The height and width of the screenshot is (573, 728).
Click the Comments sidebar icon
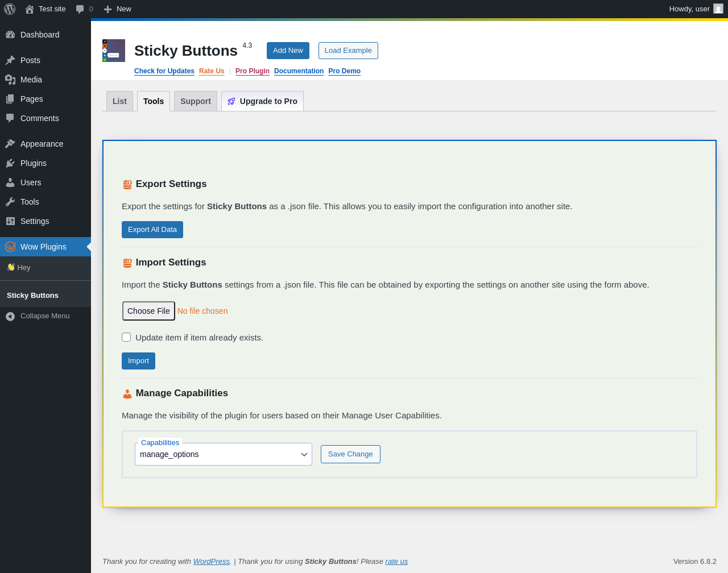(10, 118)
